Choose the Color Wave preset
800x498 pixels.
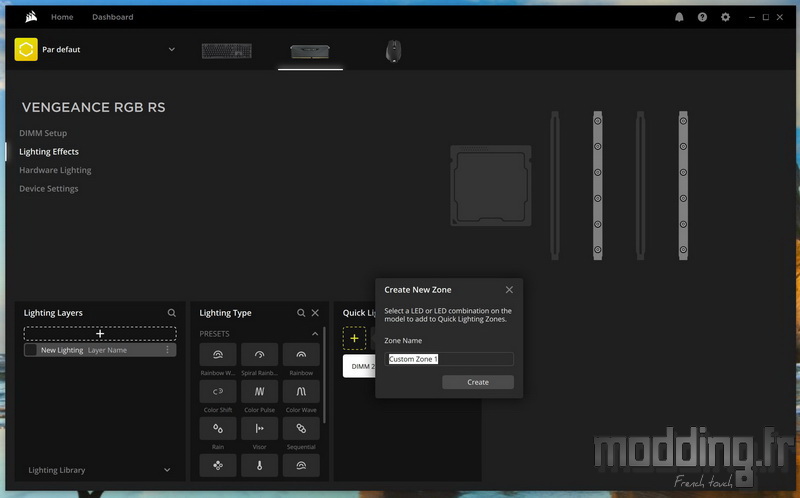tap(301, 391)
